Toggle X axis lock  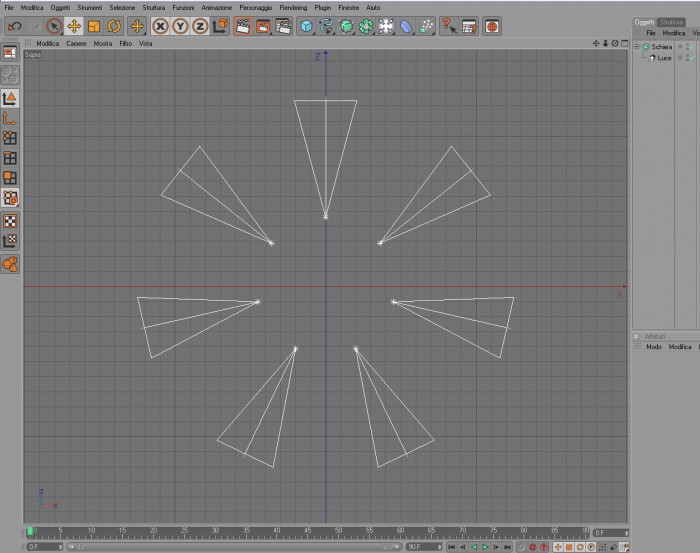(160, 26)
